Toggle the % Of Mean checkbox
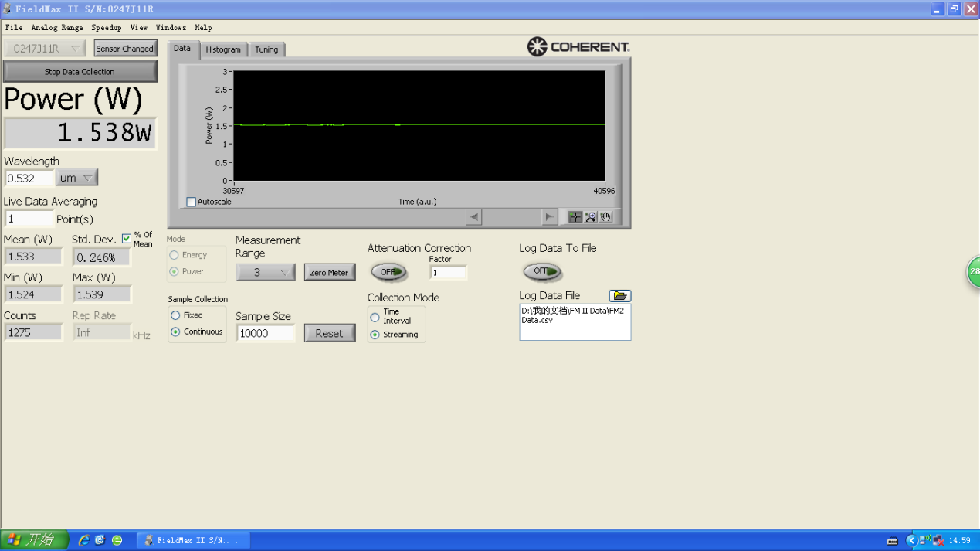The height and width of the screenshot is (551, 980). pyautogui.click(x=127, y=239)
